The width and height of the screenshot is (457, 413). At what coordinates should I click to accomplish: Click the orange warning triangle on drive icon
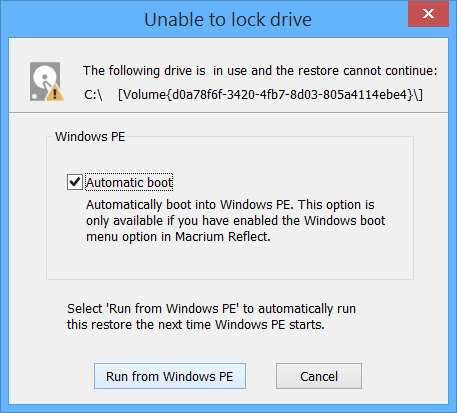pos(55,92)
